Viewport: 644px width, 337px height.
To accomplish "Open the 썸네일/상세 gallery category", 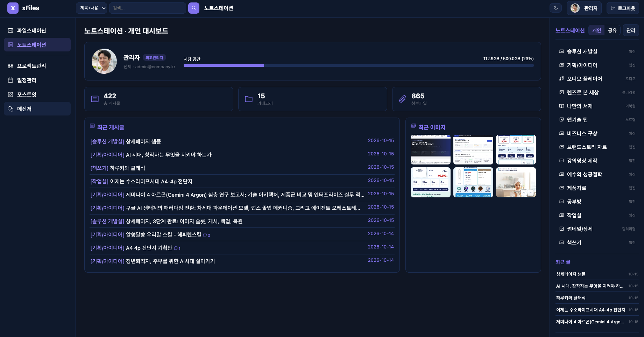I will tap(597, 229).
